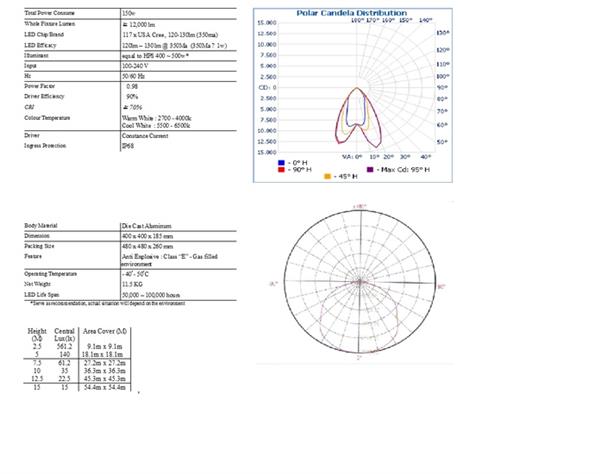Select the 'IP68' value
The width and height of the screenshot is (600, 474).
(x=128, y=146)
